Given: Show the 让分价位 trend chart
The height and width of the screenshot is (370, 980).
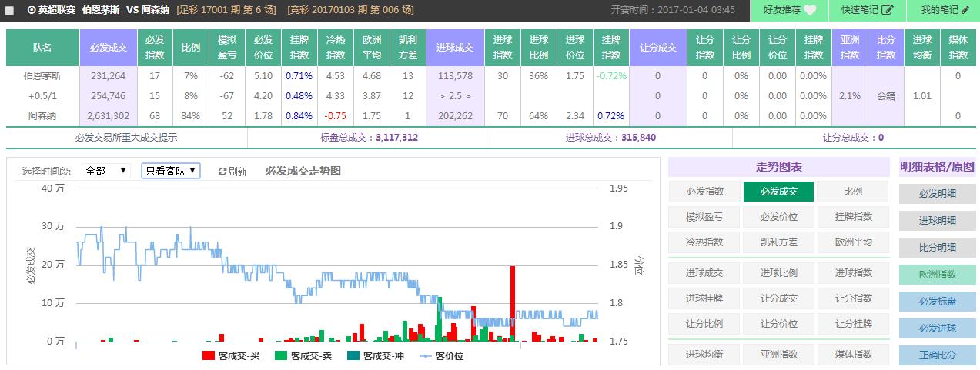Looking at the screenshot, I should (778, 323).
